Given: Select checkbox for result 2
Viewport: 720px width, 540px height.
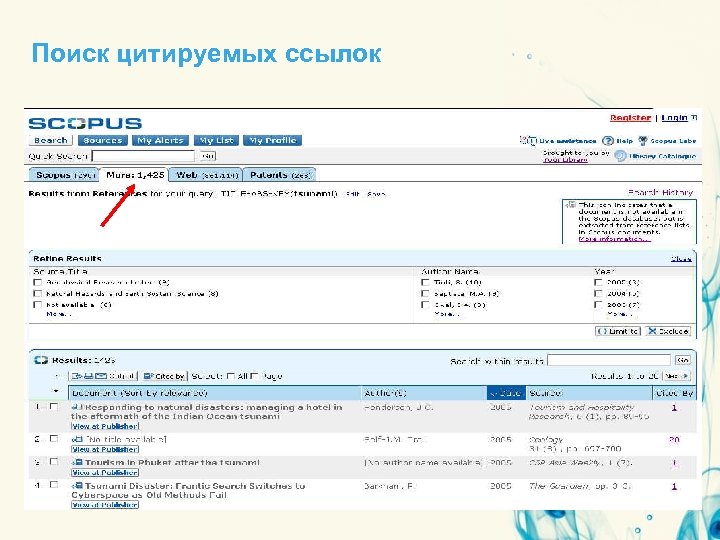Looking at the screenshot, I should click(x=54, y=439).
